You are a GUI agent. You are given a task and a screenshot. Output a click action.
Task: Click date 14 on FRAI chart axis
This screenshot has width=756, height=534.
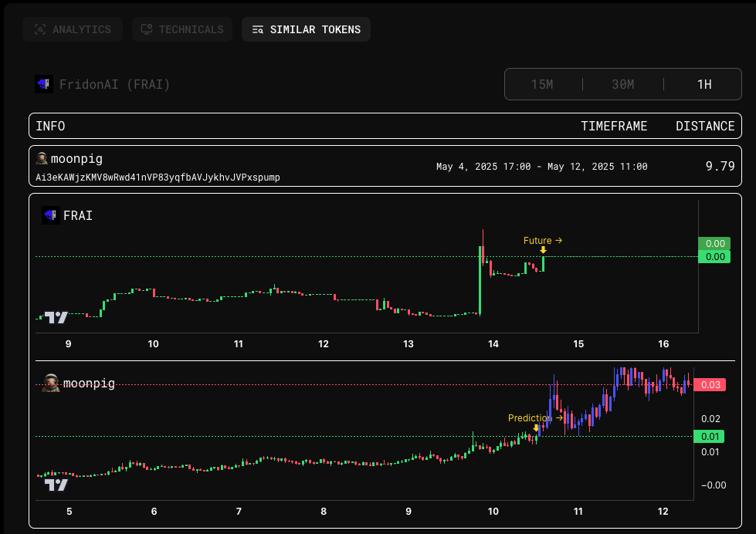coord(493,344)
